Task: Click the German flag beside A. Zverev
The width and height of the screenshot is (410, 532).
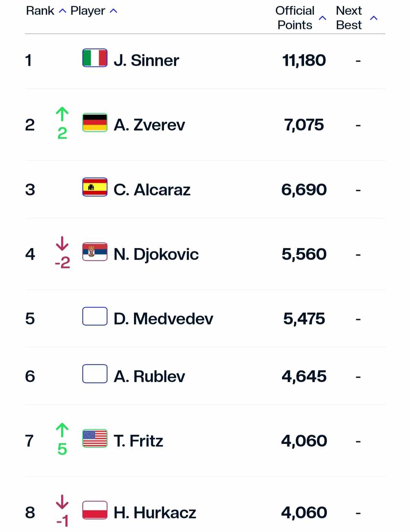Action: 95,123
